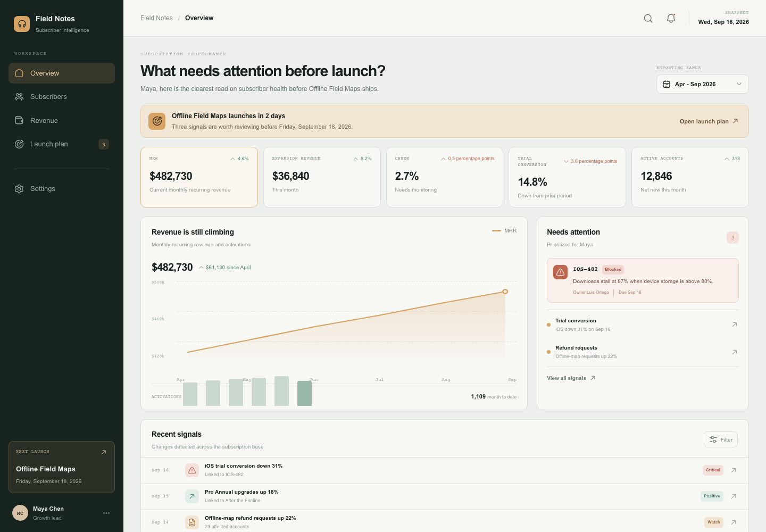Click Maya Chen's MC avatar
This screenshot has width=766, height=532.
tap(20, 513)
